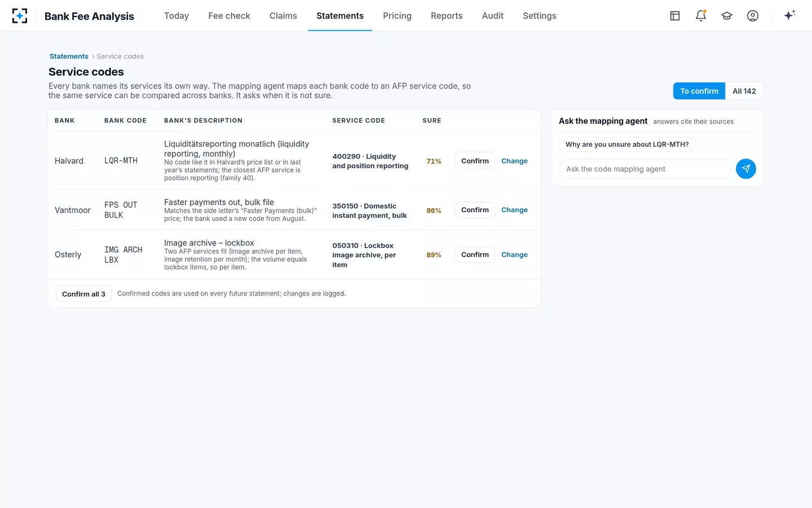Click the Bank Fee Analysis title

(x=89, y=16)
